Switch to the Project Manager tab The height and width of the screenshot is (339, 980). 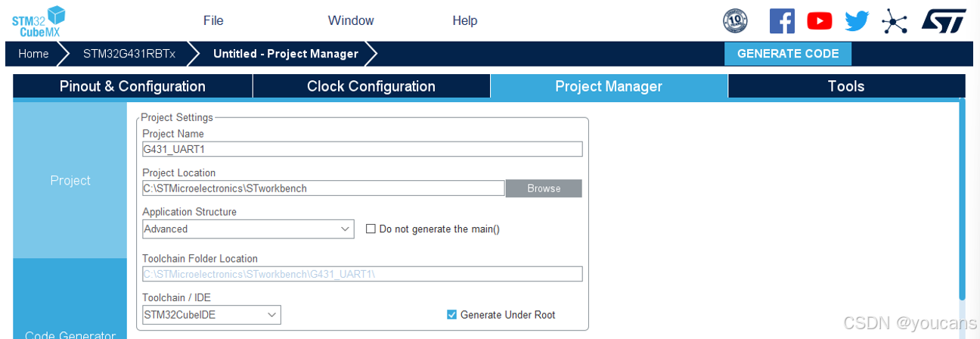click(x=609, y=86)
